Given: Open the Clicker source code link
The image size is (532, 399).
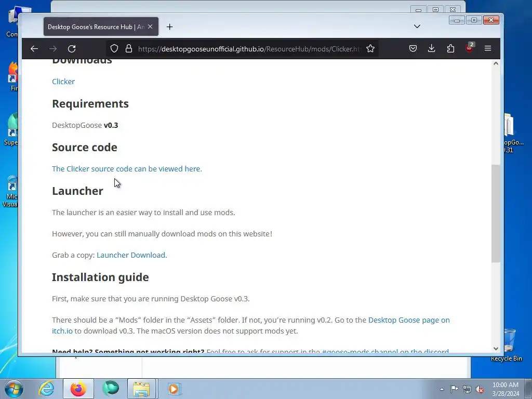Looking at the screenshot, I should point(127,169).
